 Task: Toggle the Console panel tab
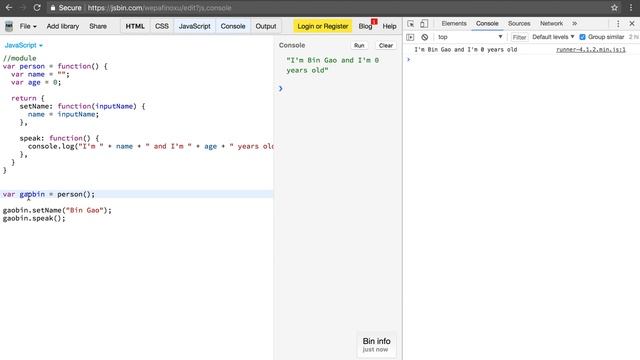coord(233,26)
